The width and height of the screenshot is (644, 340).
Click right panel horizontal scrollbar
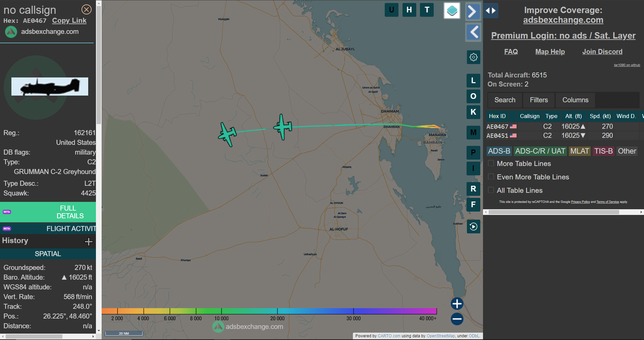(x=554, y=212)
